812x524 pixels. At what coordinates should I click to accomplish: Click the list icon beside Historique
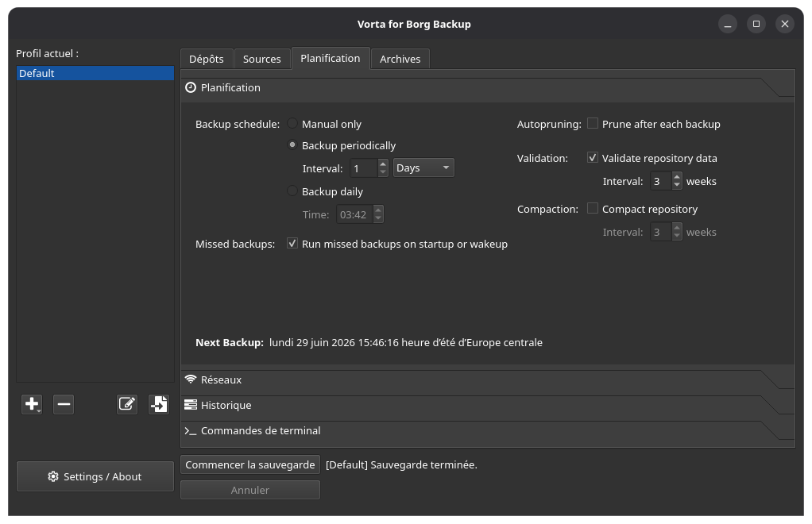(x=191, y=404)
